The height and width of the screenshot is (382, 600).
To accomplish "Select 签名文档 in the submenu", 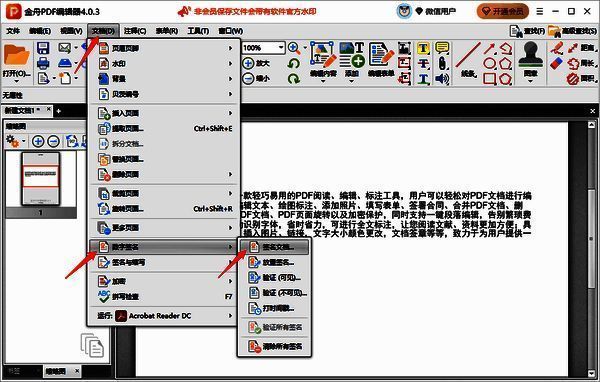I will click(x=274, y=247).
